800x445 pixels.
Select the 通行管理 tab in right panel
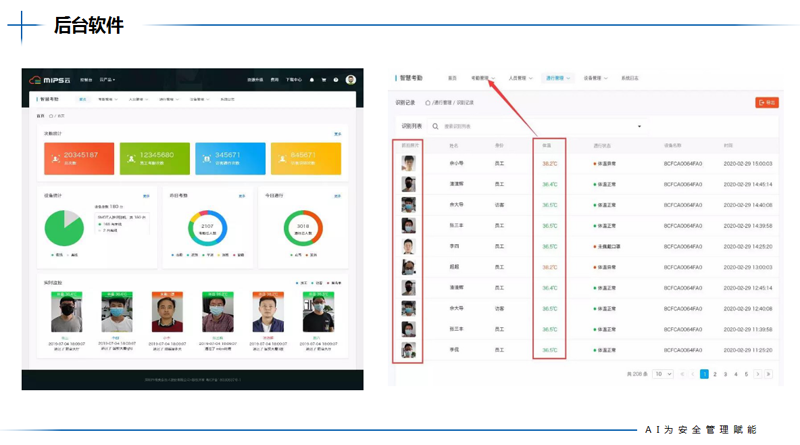557,77
